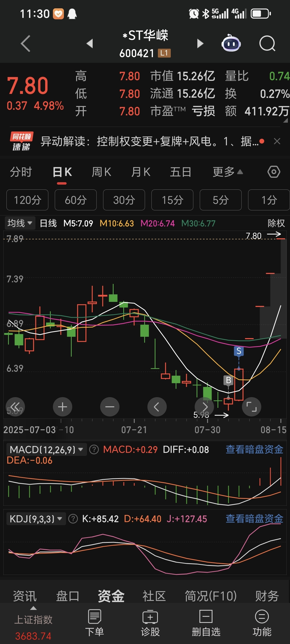
Task: Open the 同花顺速递 news logo
Action: 21,141
